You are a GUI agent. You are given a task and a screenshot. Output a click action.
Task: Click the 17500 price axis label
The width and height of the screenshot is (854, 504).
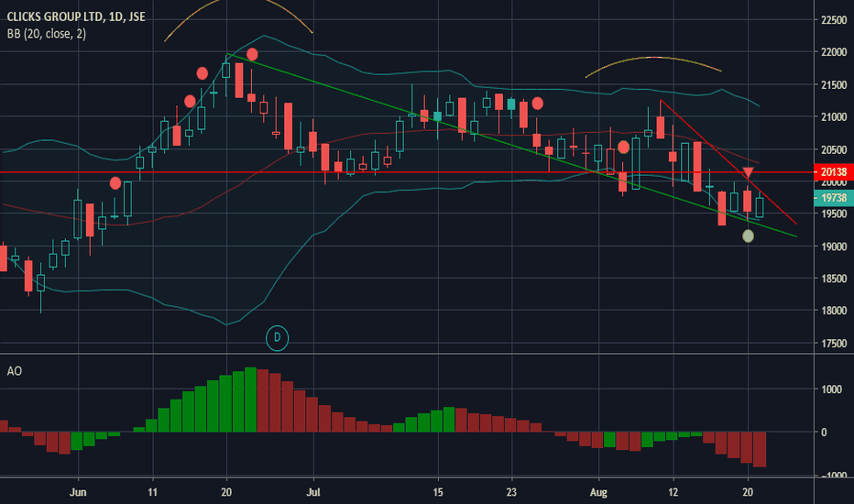834,344
